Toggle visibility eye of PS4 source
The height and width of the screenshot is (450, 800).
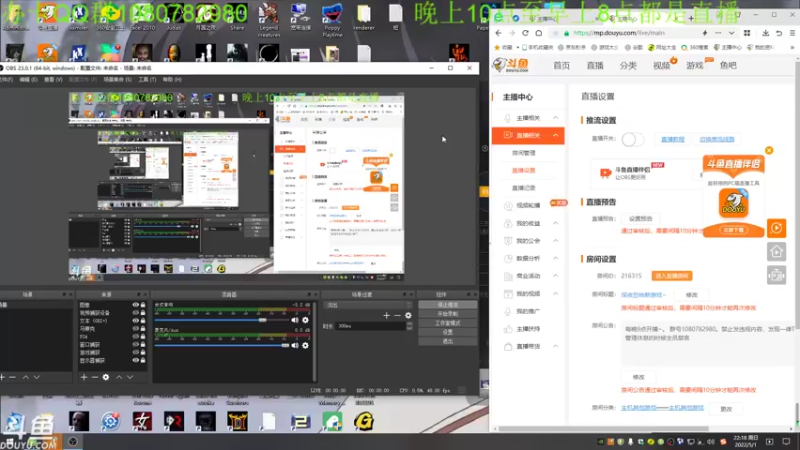pos(135,337)
